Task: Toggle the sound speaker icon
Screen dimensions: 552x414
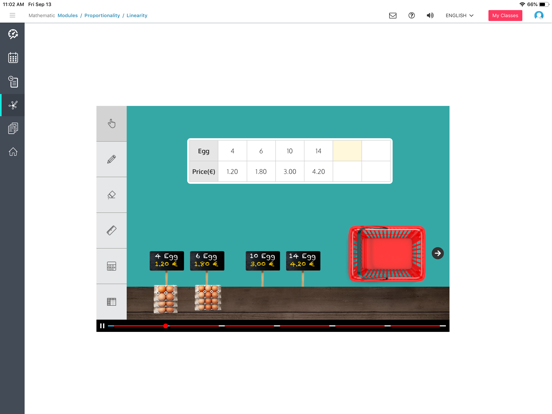Action: coord(430,15)
